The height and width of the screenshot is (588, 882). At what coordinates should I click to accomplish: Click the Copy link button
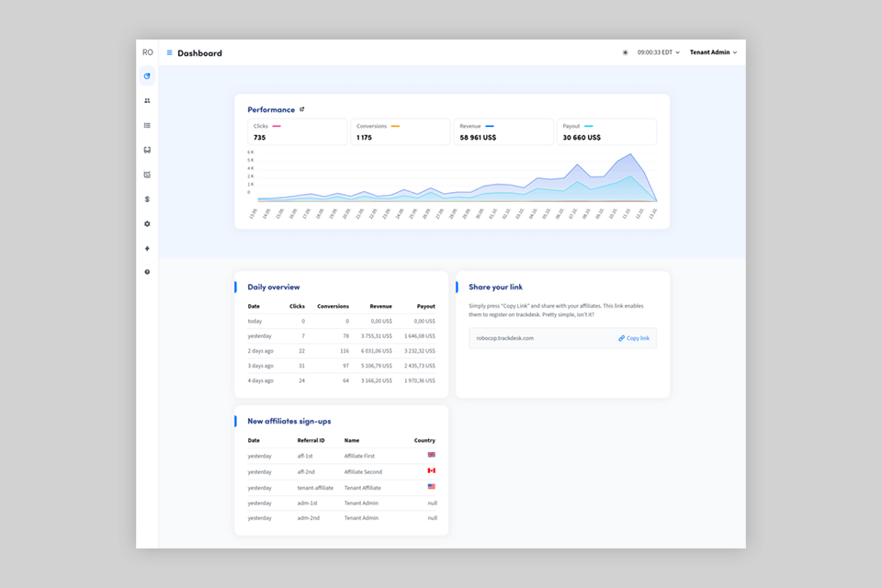pyautogui.click(x=634, y=338)
